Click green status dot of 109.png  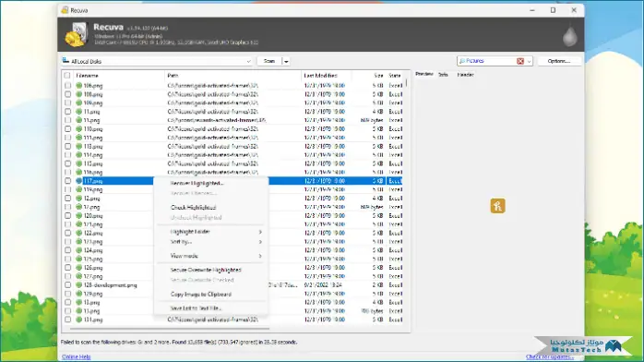click(x=78, y=103)
